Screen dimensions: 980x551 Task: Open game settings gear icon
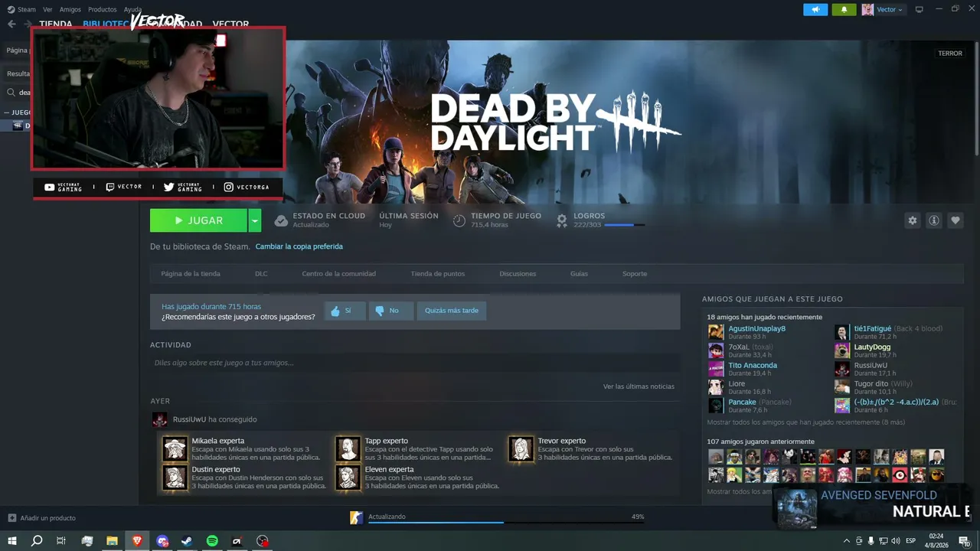[912, 220]
